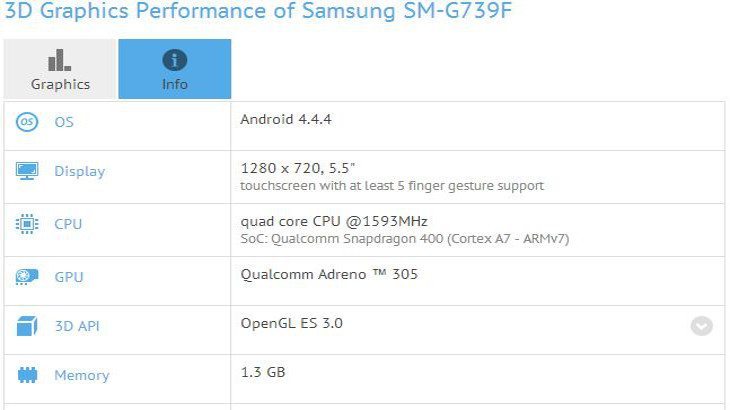
Task: Click the bar chart Graphics icon
Action: 60,60
